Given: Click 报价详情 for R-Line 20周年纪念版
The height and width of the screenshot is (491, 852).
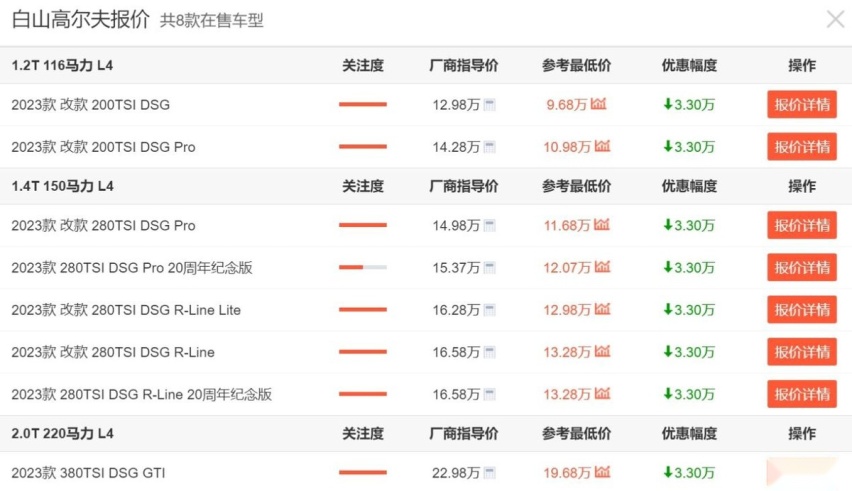Looking at the screenshot, I should pos(802,394).
